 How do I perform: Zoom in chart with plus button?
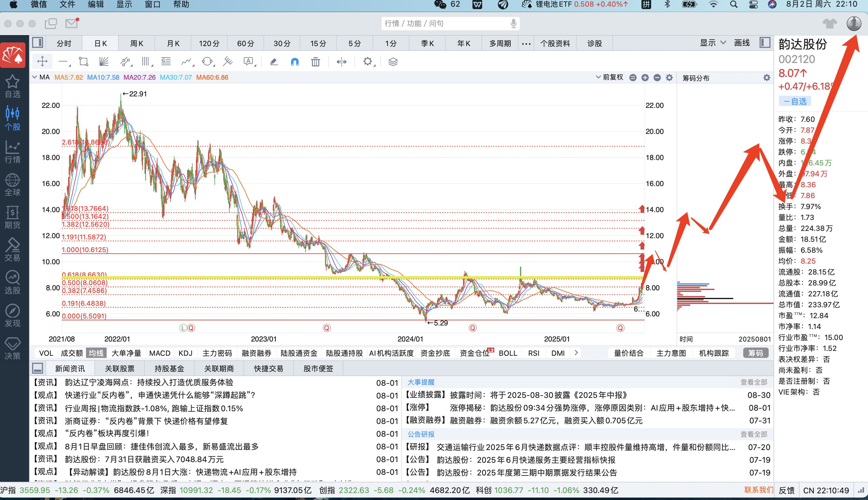pos(645,78)
